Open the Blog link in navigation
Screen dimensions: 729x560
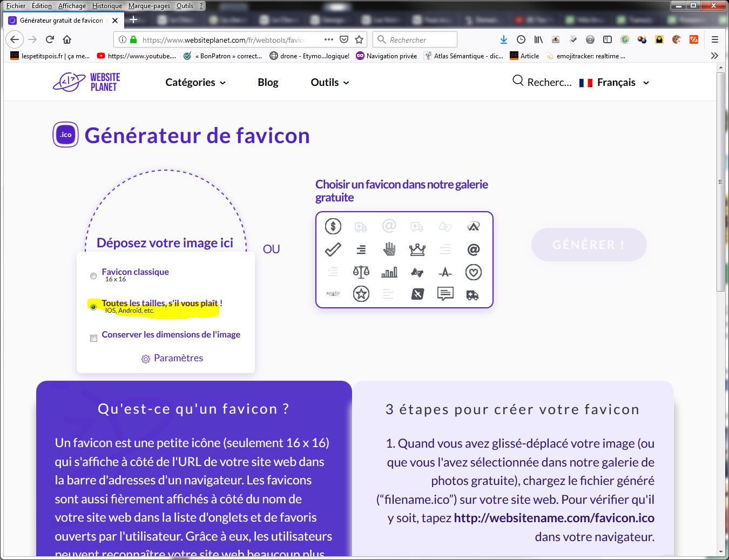268,83
